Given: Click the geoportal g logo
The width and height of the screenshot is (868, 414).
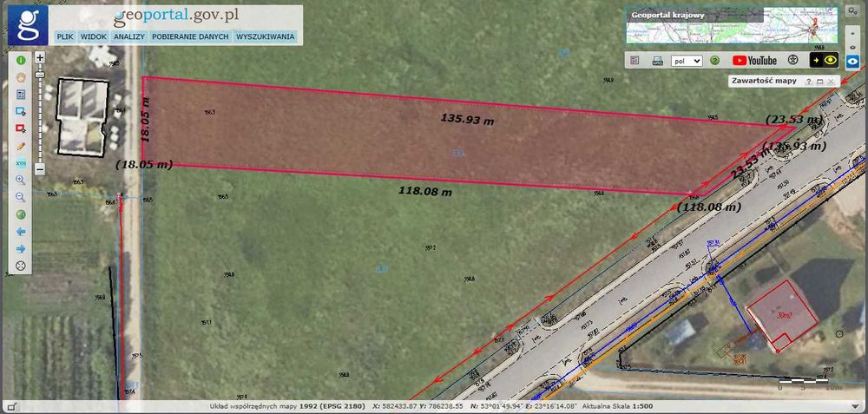Looking at the screenshot, I should [28, 25].
